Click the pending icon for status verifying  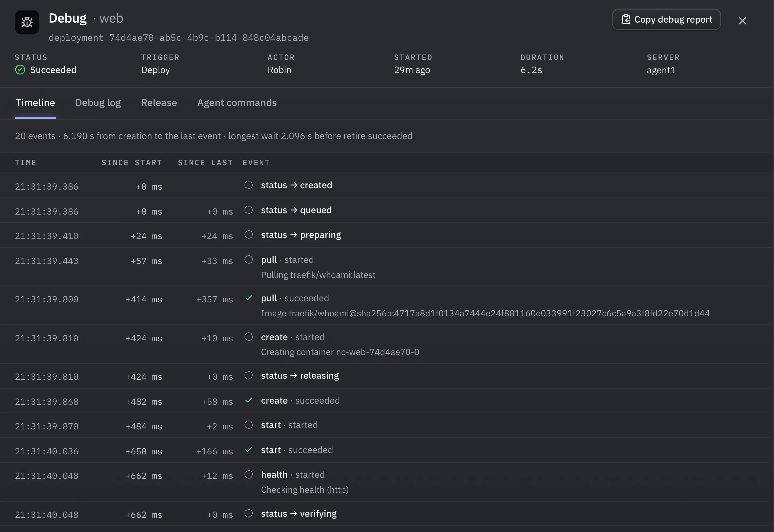[249, 513]
